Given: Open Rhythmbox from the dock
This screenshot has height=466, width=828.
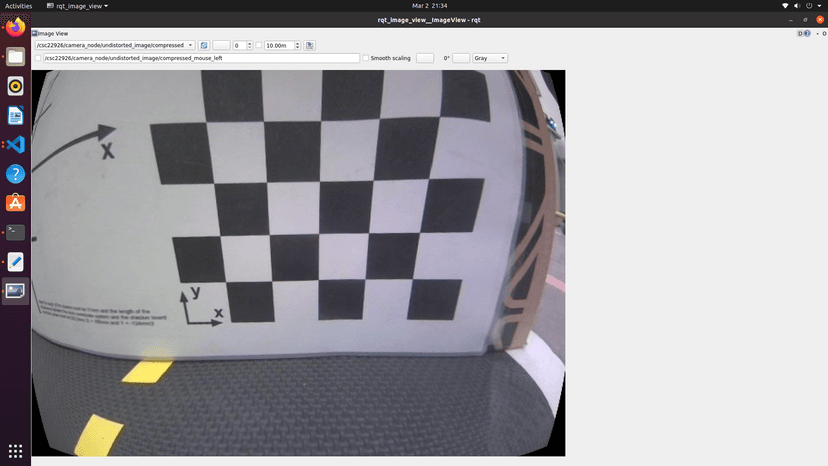Looking at the screenshot, I should click(x=15, y=86).
